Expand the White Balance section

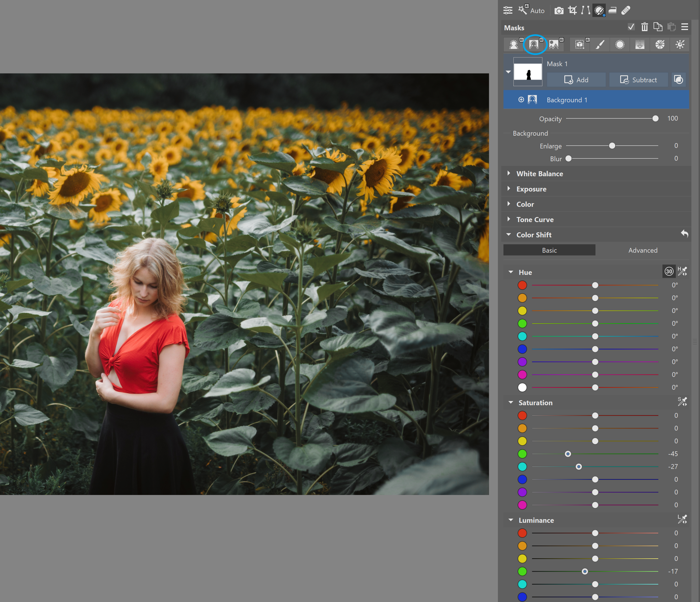click(539, 174)
